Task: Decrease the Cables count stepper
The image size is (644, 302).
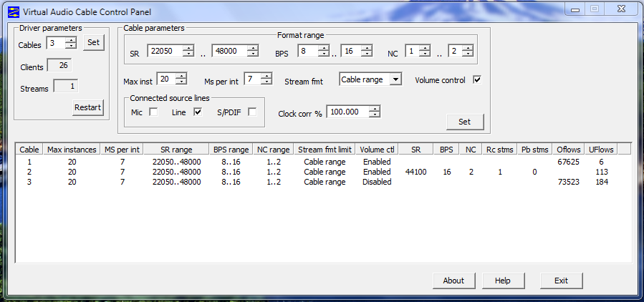Action: 72,45
